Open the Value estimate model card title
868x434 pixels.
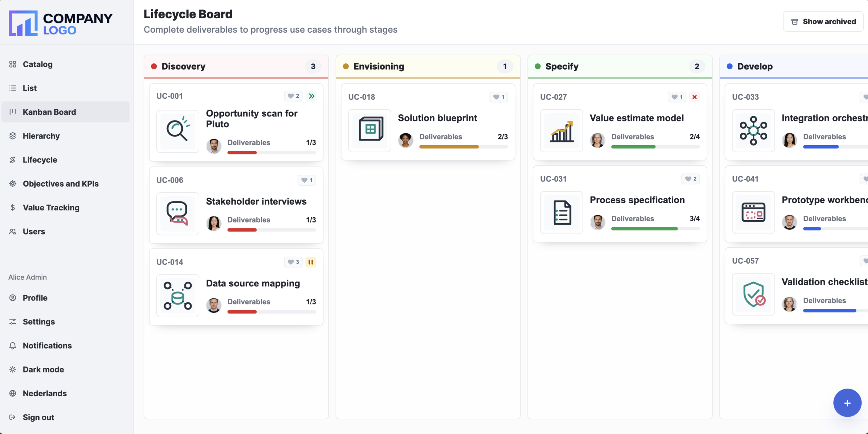click(637, 118)
